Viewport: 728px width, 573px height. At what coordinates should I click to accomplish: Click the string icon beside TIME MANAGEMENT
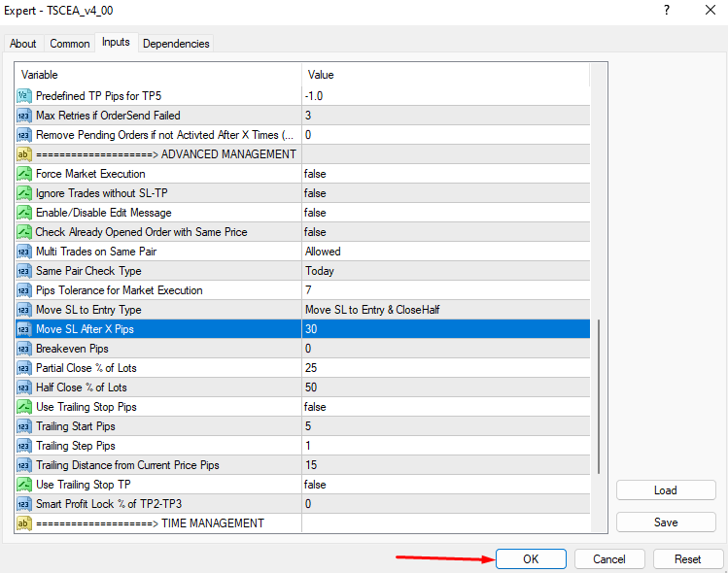tap(24, 523)
